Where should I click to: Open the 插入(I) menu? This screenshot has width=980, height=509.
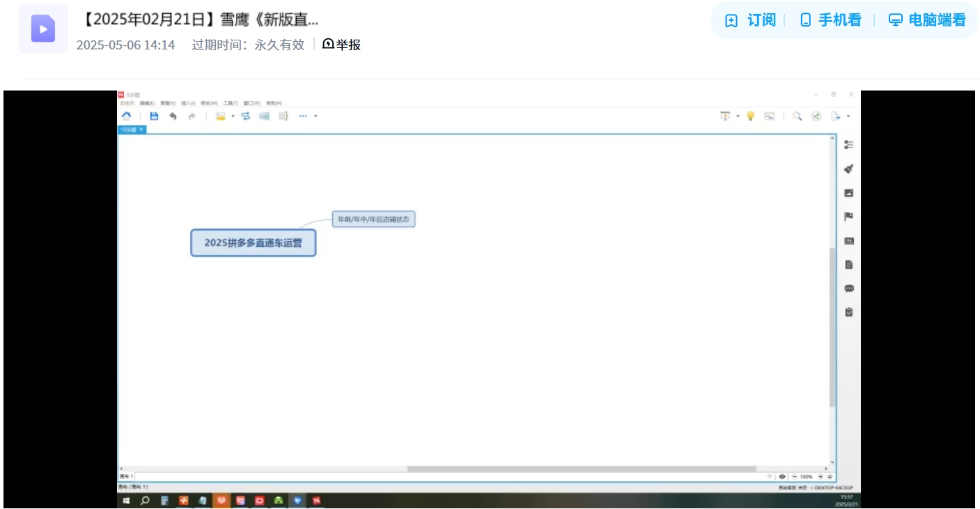(188, 103)
